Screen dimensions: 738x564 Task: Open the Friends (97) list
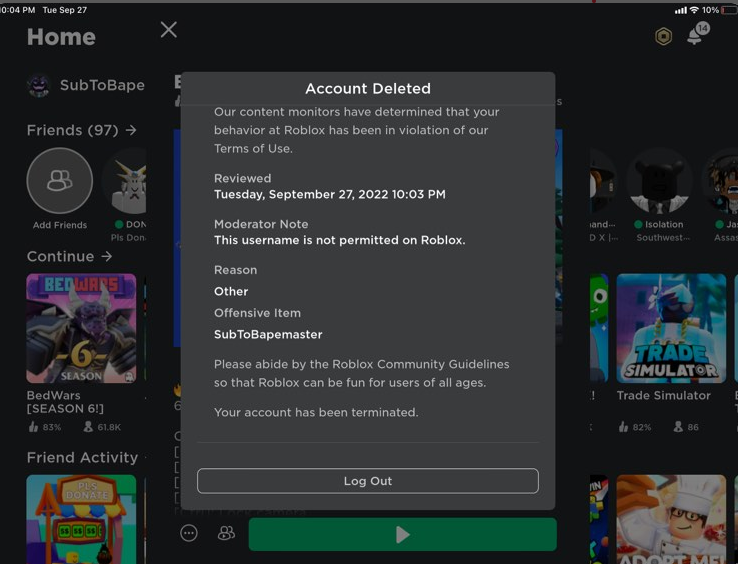81,130
